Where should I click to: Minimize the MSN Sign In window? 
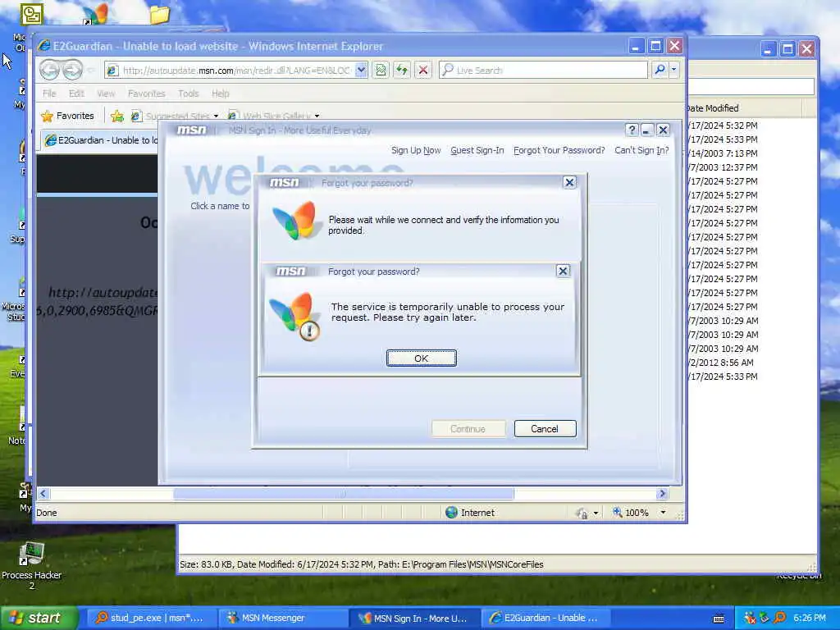click(x=647, y=130)
